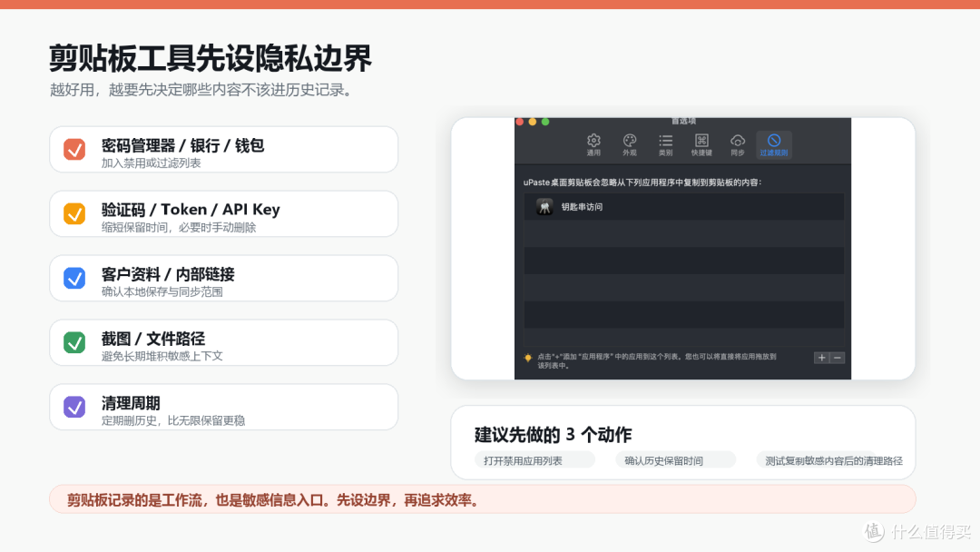This screenshot has height=552, width=980.
Task: Click the 首选项 window title
Action: point(683,122)
